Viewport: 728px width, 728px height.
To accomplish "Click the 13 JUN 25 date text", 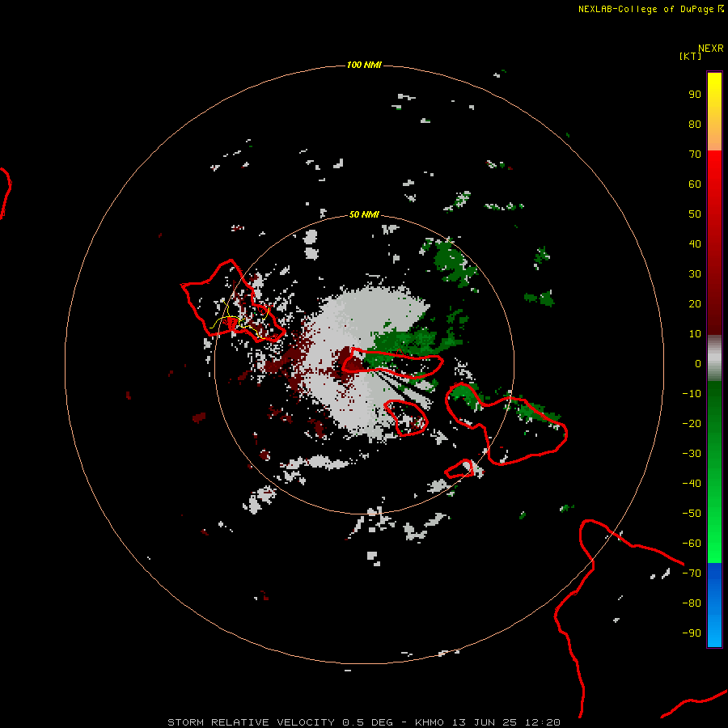I will coord(485,722).
